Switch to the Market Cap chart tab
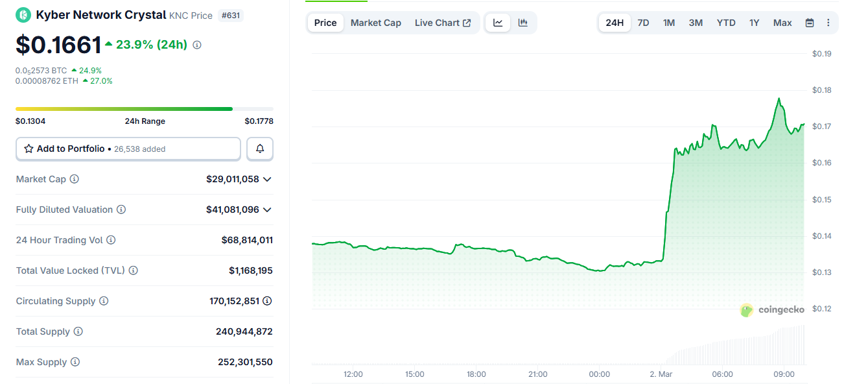Viewport: 868px width, 384px height. [376, 22]
